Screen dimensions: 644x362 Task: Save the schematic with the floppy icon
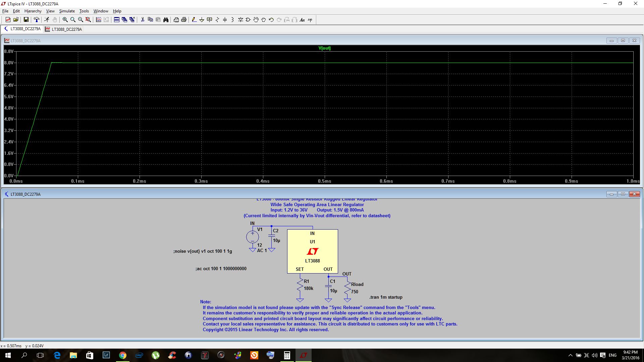26,20
